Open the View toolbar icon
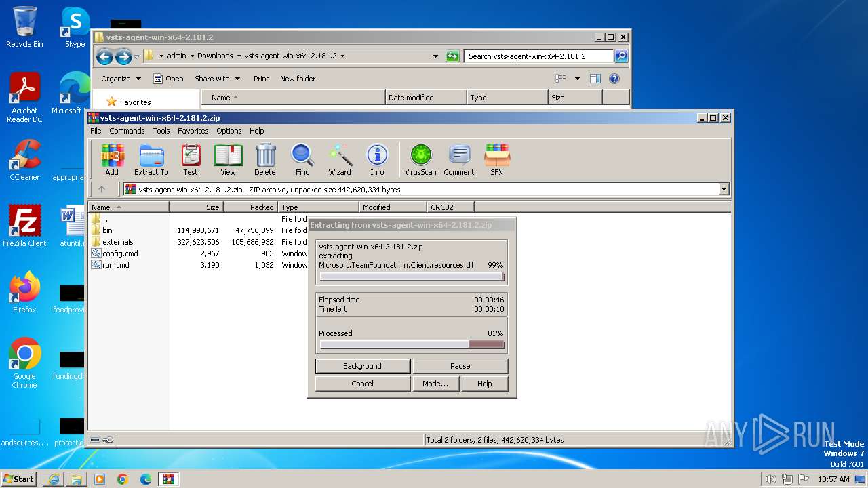Screen dimensions: 868x488 point(228,160)
